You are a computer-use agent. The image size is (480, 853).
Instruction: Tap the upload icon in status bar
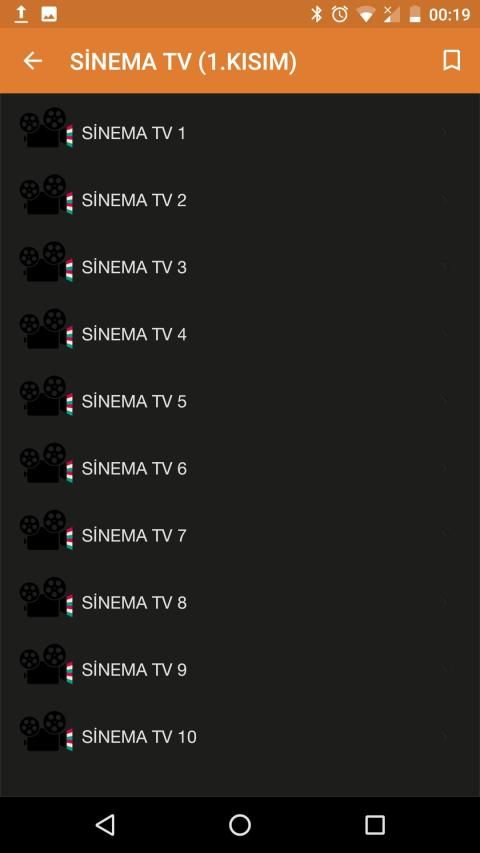[21, 14]
